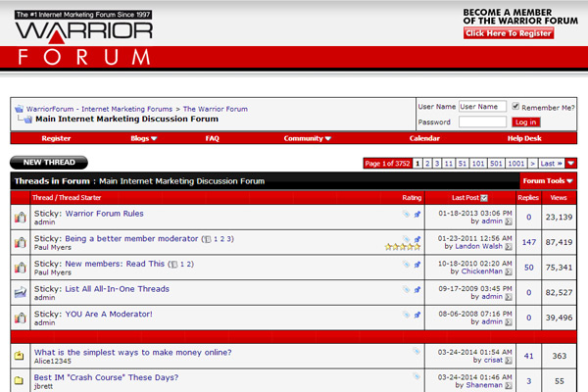Screen dimensions: 588x392
Task: Sort by Thread Starter header
Action: [79, 198]
